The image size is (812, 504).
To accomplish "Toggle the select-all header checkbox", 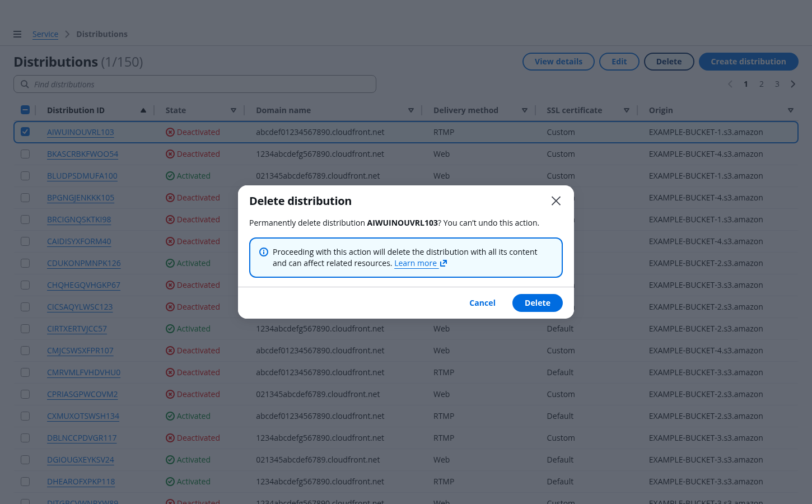I will (x=25, y=110).
